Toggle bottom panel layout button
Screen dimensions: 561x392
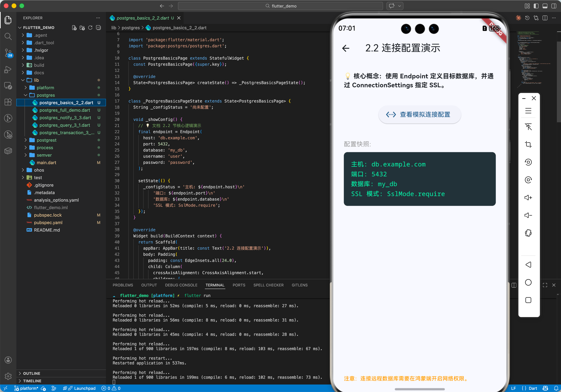click(x=545, y=6)
